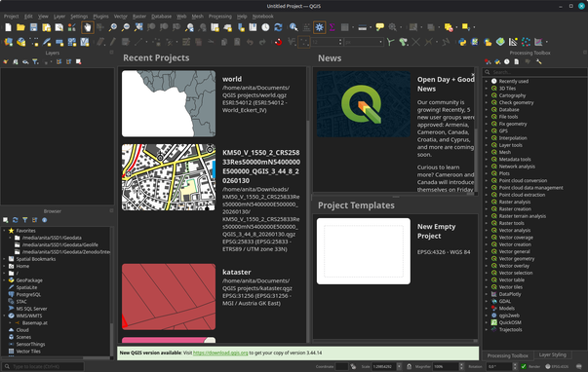This screenshot has width=588, height=372.
Task: Click the Zoom Full extent icon
Action: [138, 27]
